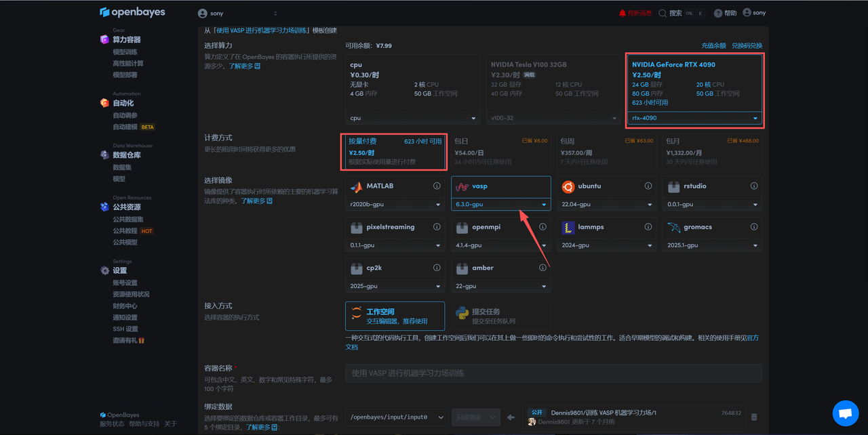The image size is (868, 435).
Task: Click the 容器名称 input field
Action: (553, 373)
